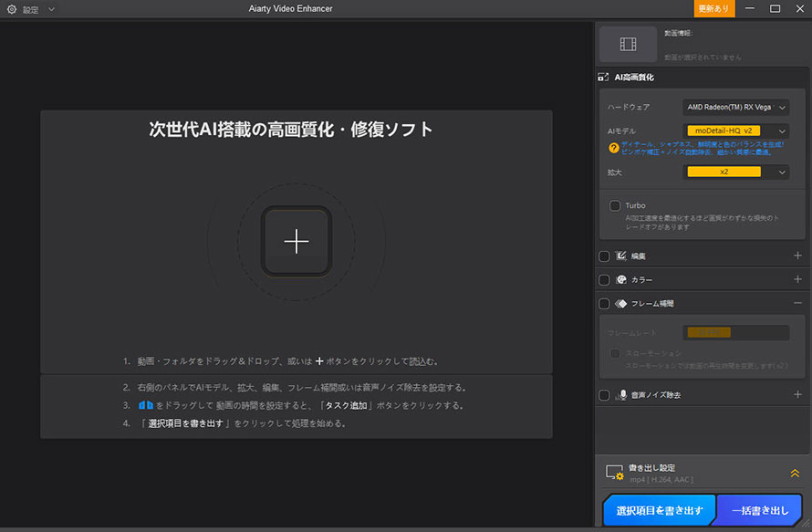Image resolution: width=812 pixels, height=532 pixels.
Task: Click the AI高画質化 header text
Action: [634, 78]
